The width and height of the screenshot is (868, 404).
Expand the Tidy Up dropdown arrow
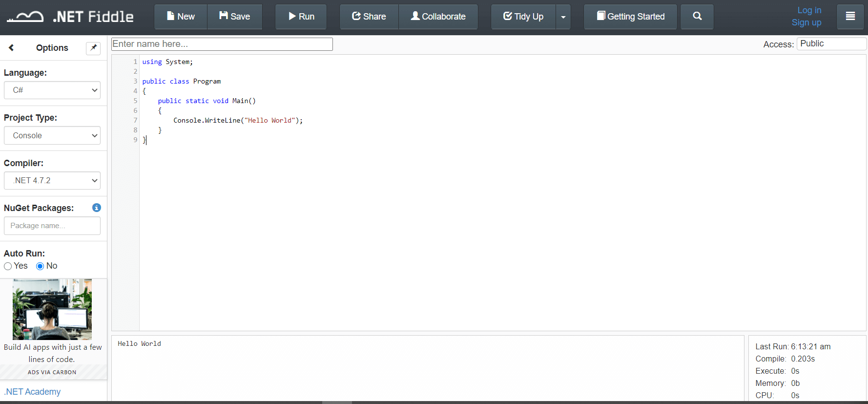(563, 17)
